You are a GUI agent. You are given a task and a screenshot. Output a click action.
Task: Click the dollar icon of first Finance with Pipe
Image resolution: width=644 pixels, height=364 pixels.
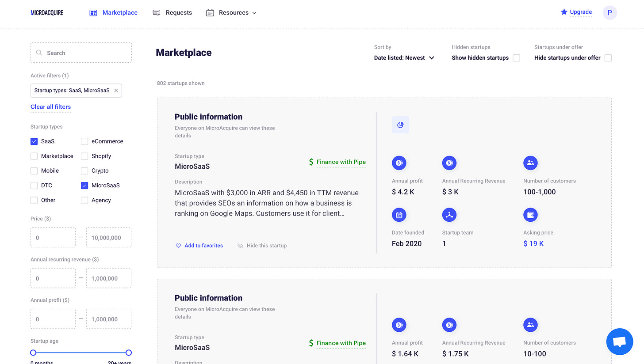[311, 162]
